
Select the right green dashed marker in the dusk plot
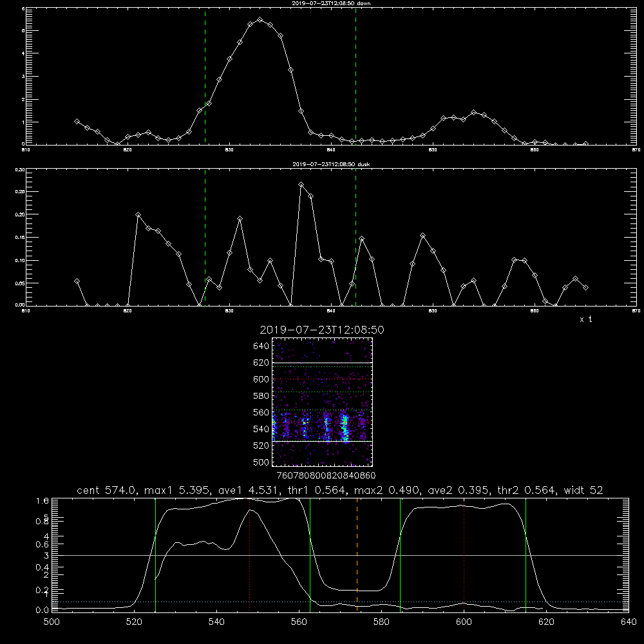coord(355,237)
